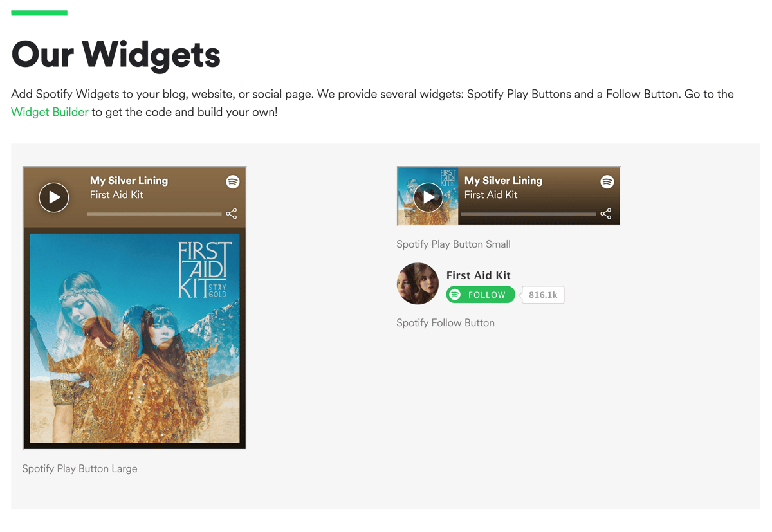Click the "Spotify Play Button Large" caption
Screen dimensions: 772x532
coord(80,469)
